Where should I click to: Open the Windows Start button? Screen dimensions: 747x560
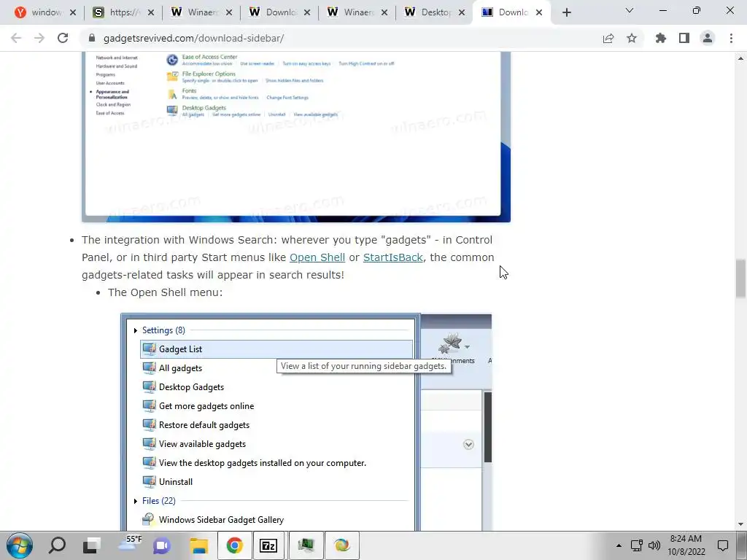pyautogui.click(x=20, y=545)
